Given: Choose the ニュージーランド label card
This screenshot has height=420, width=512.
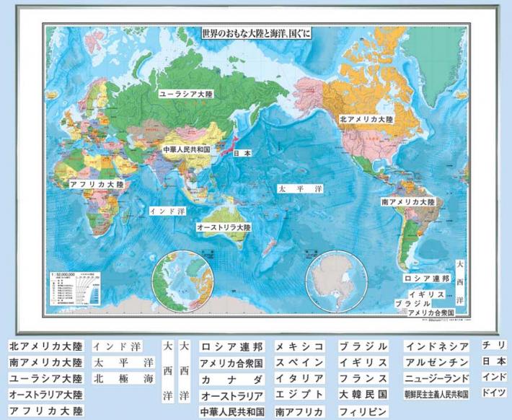Looking at the screenshot, I should coord(437,378).
